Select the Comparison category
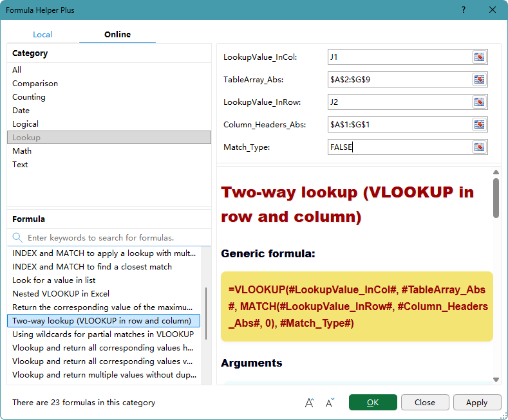Screen dimensions: 508x420 (x=109, y=84)
